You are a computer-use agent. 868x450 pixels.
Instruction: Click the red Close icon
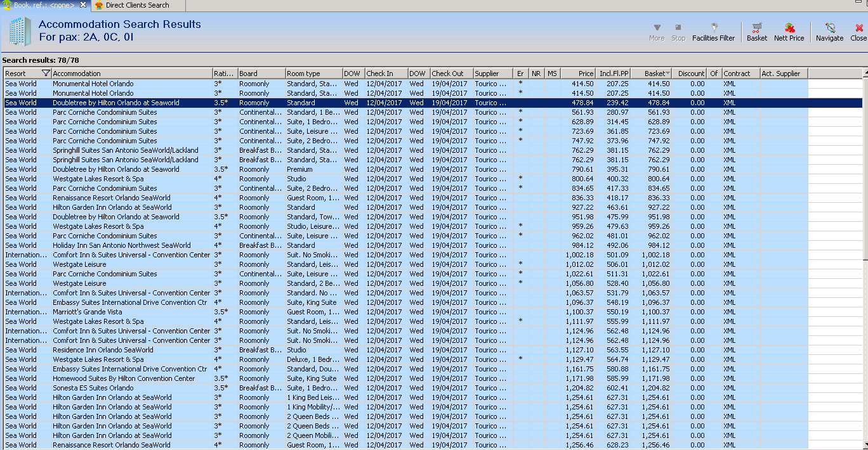858,32
